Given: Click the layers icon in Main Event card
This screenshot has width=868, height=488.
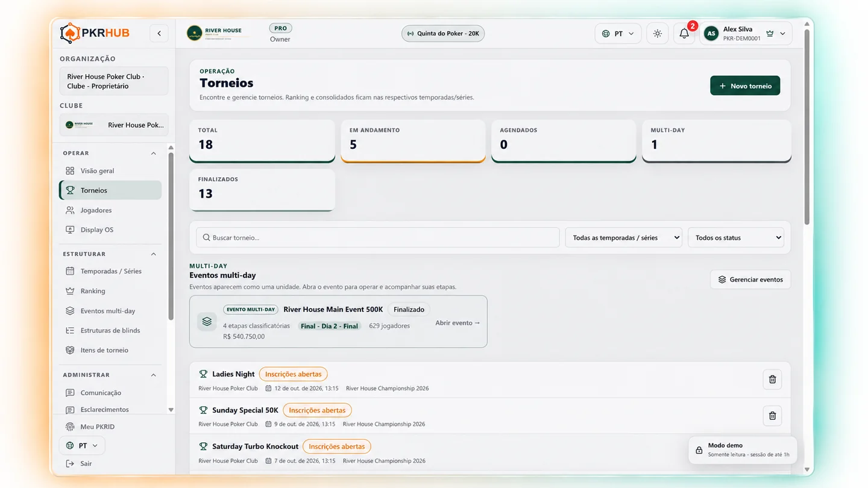Looking at the screenshot, I should (207, 322).
